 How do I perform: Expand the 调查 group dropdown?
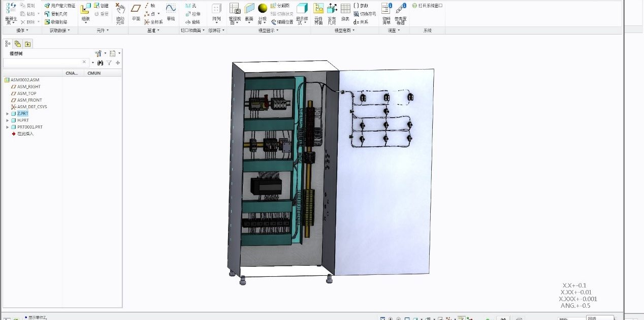point(394,30)
